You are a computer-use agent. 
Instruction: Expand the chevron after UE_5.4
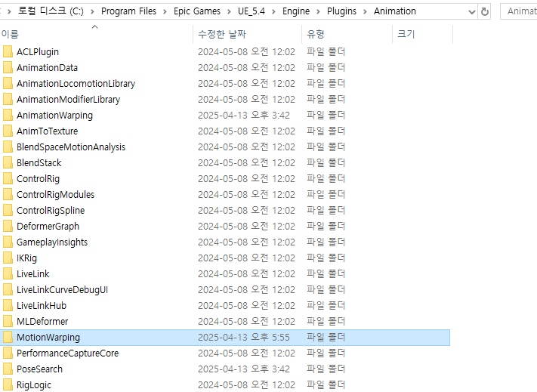point(273,11)
